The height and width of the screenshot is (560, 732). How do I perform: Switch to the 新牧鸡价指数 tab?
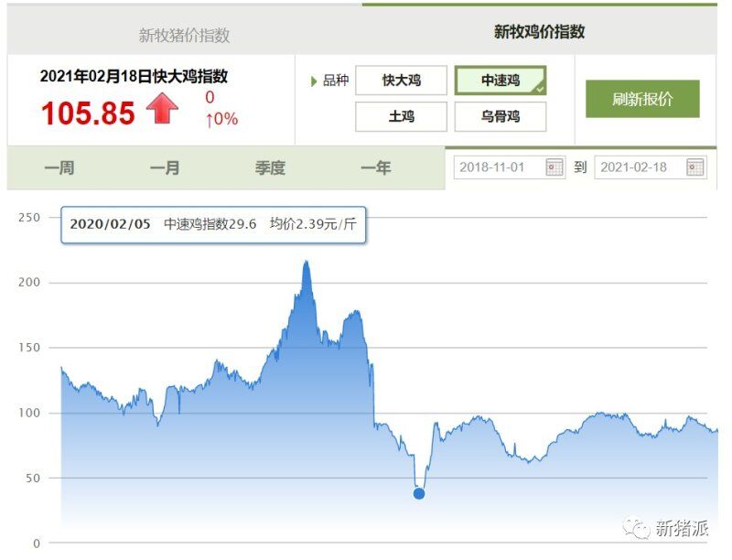[x=539, y=31]
